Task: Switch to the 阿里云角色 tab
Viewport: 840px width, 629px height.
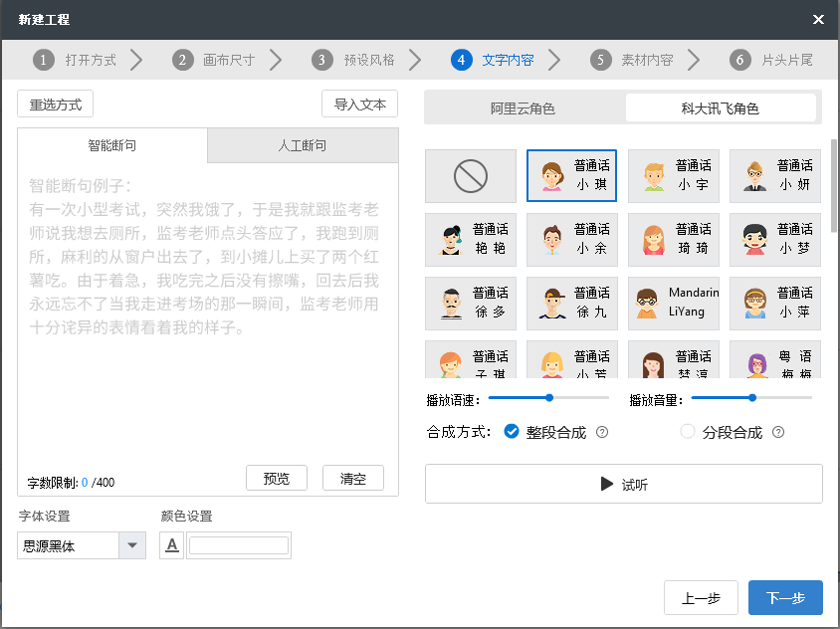Action: (524, 108)
